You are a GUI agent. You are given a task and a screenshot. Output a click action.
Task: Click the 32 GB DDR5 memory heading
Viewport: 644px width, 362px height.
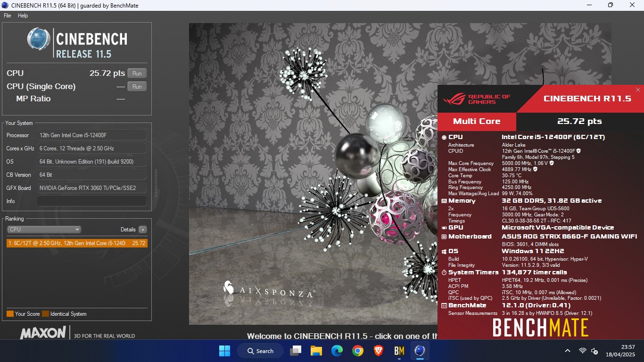click(552, 201)
